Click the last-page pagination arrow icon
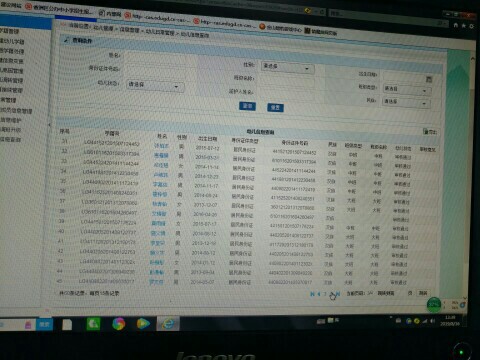480x360 pixels. tap(338, 294)
